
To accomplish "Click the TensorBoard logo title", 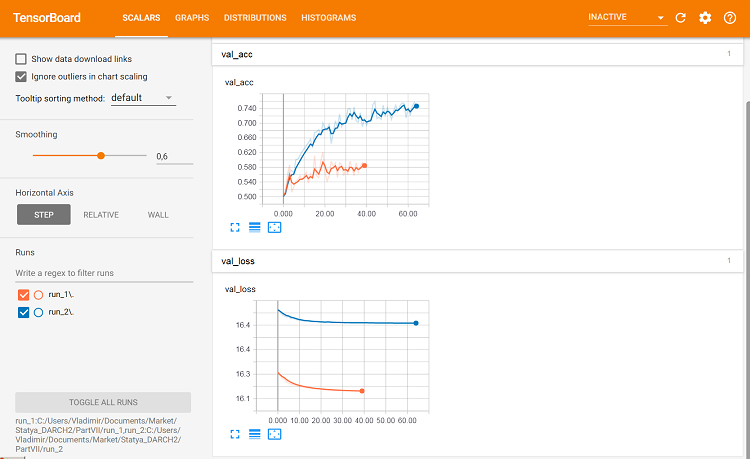I will [46, 18].
